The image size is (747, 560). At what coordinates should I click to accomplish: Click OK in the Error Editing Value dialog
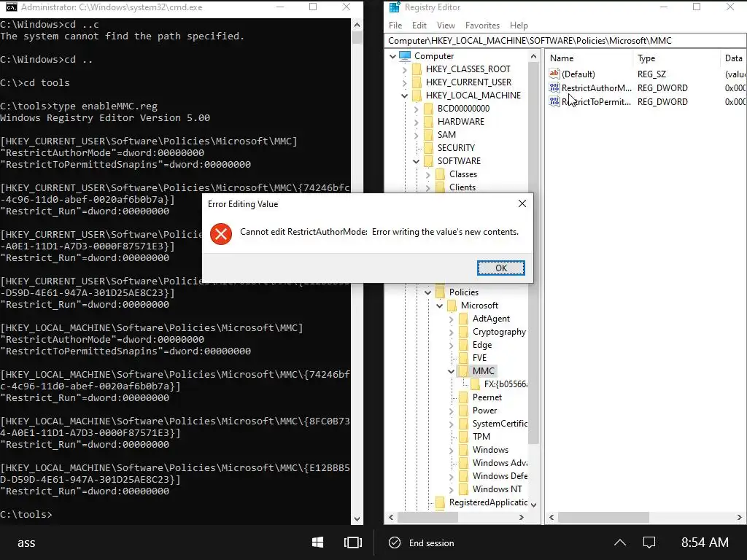click(500, 268)
